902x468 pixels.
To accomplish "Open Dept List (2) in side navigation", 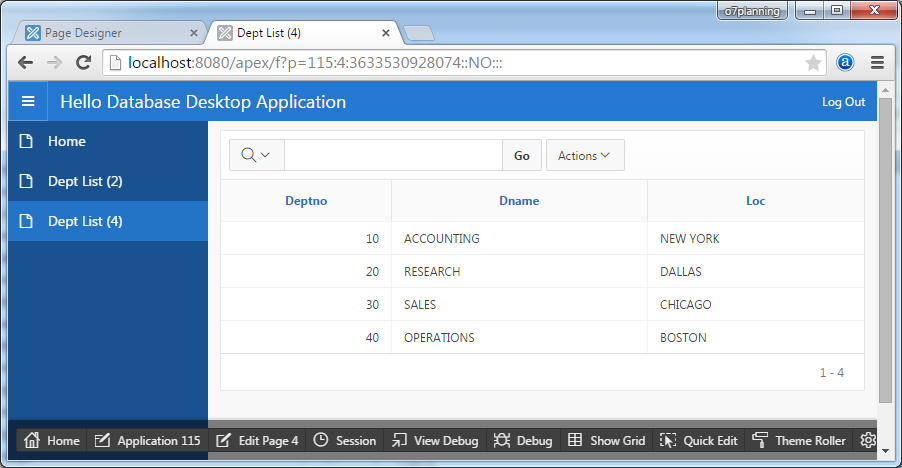I will 108,181.
